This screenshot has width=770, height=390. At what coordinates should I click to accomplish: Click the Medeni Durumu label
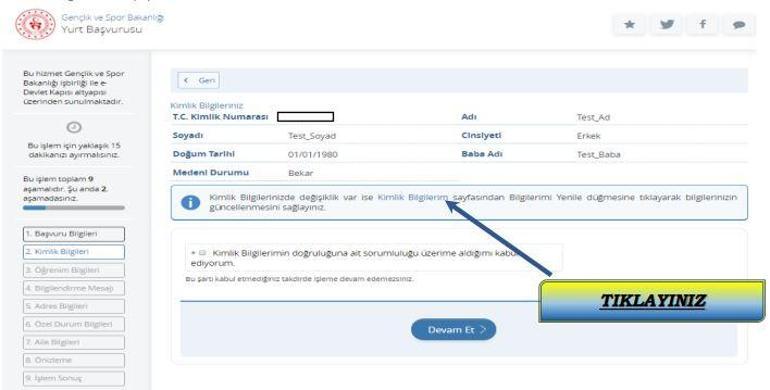211,173
